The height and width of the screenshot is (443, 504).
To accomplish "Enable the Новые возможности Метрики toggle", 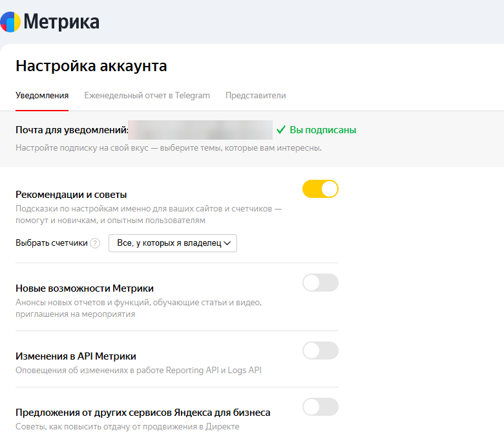I will (x=320, y=283).
